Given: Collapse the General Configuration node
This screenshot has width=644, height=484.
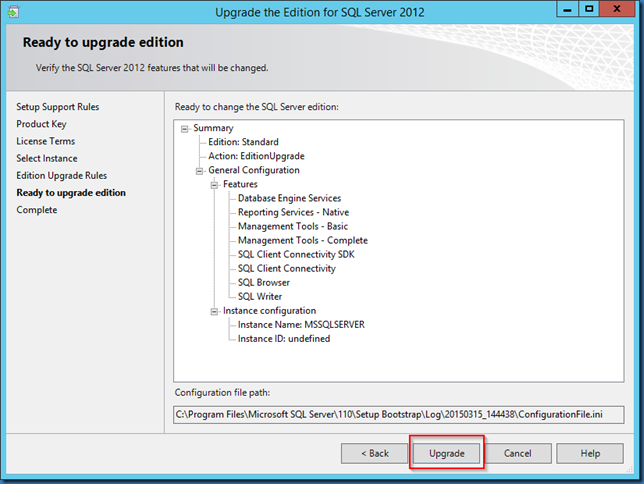Looking at the screenshot, I should click(x=199, y=171).
